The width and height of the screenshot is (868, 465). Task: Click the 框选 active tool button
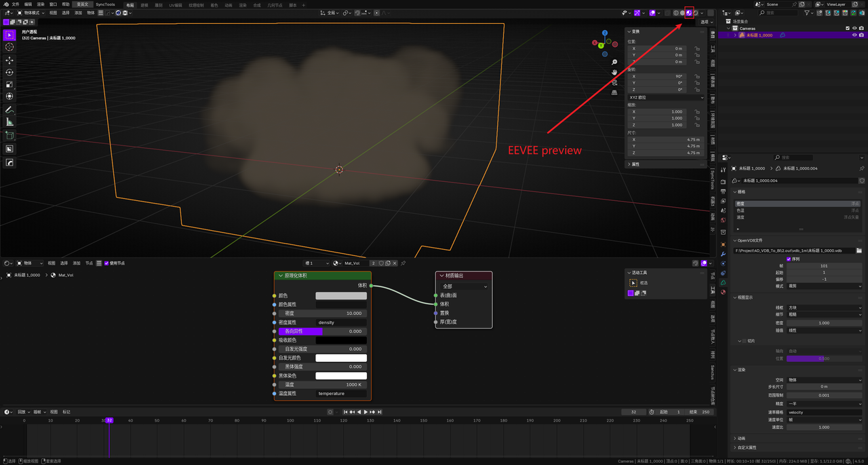[633, 283]
